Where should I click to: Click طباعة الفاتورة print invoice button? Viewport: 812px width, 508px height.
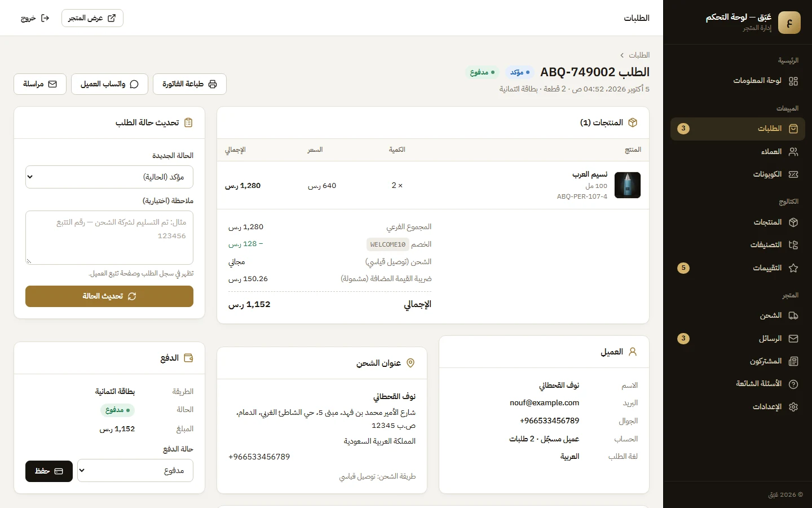point(189,84)
